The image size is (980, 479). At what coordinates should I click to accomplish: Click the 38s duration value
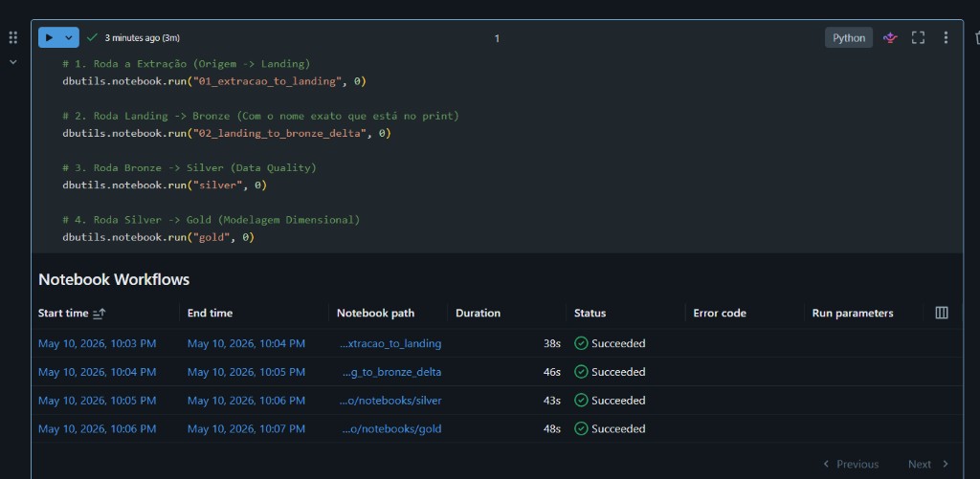(552, 343)
